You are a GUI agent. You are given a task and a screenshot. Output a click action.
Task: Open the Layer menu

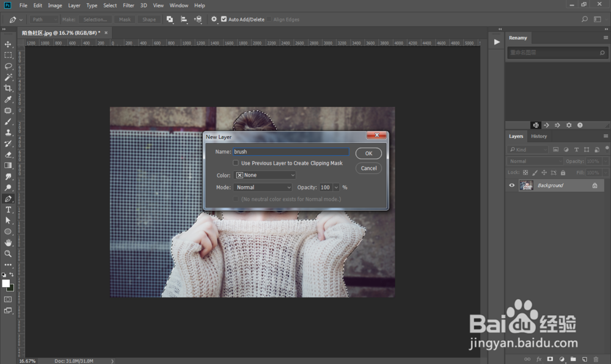click(74, 5)
